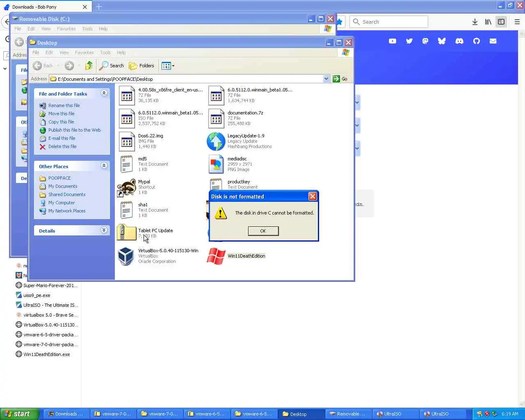Click the browser Search field
The width and height of the screenshot is (525, 420).
(389, 22)
